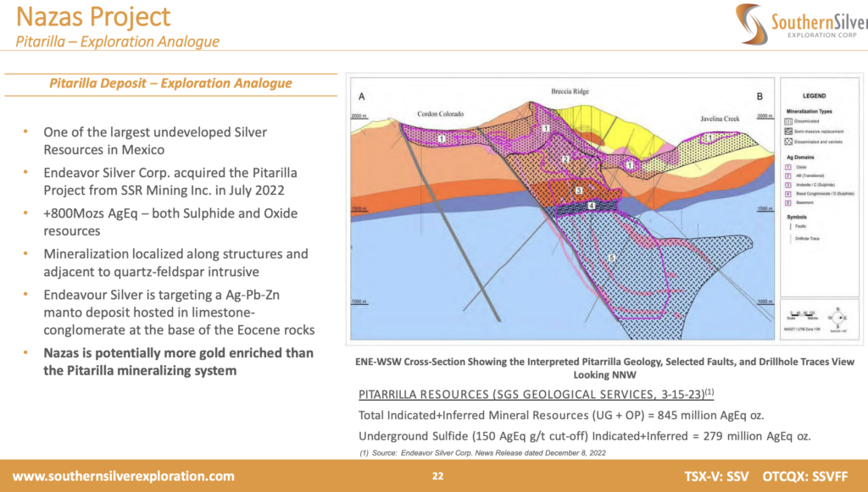
Task: Select domain label 5 in the basement zone
Action: click(611, 257)
